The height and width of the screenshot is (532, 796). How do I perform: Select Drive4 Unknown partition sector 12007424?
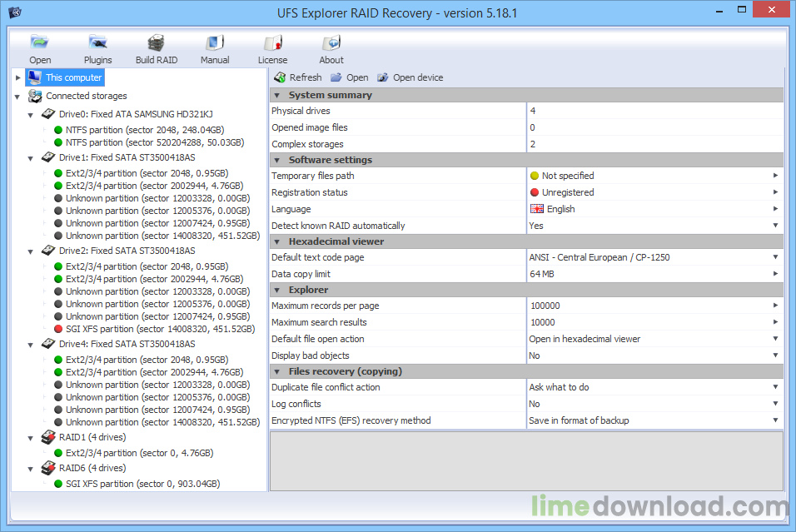click(158, 410)
